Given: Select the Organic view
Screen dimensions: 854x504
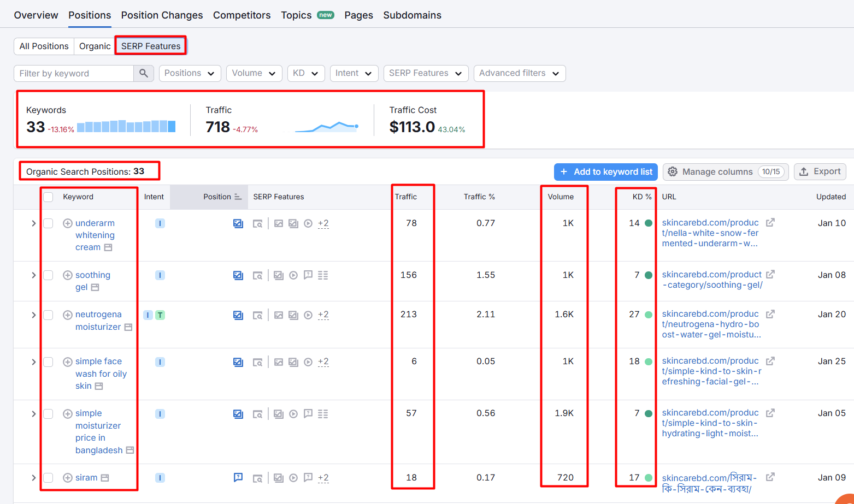Looking at the screenshot, I should [x=95, y=46].
